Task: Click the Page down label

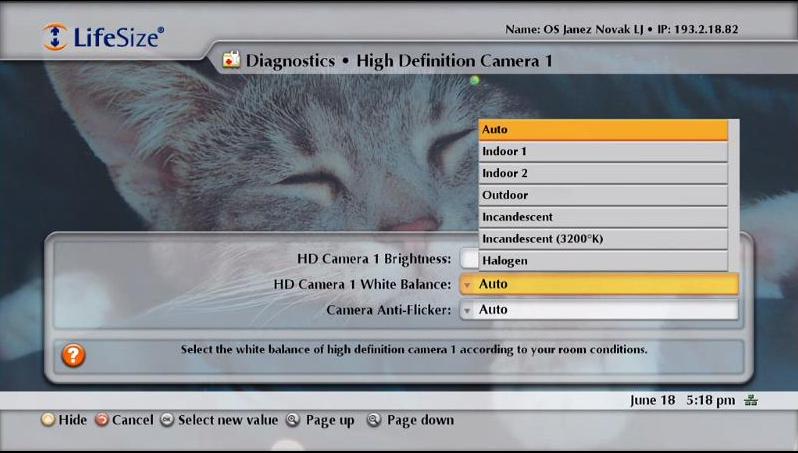Action: (x=420, y=420)
